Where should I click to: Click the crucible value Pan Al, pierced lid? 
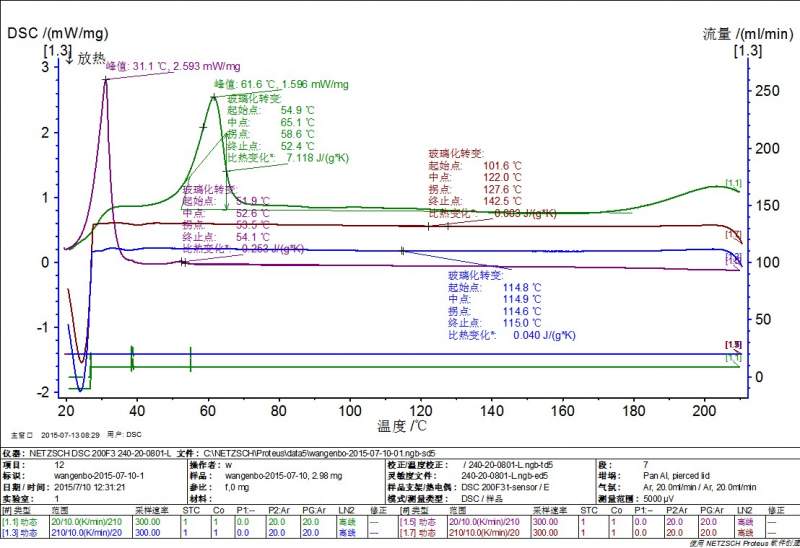(677, 476)
